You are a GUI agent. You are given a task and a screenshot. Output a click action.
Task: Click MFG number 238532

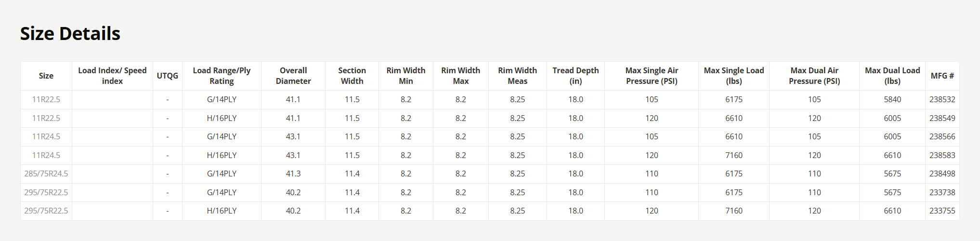942,99
